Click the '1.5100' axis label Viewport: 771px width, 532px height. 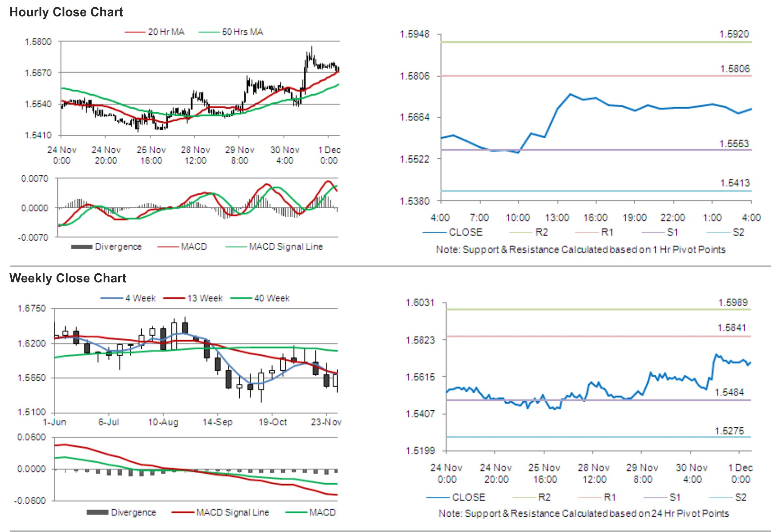click(31, 412)
